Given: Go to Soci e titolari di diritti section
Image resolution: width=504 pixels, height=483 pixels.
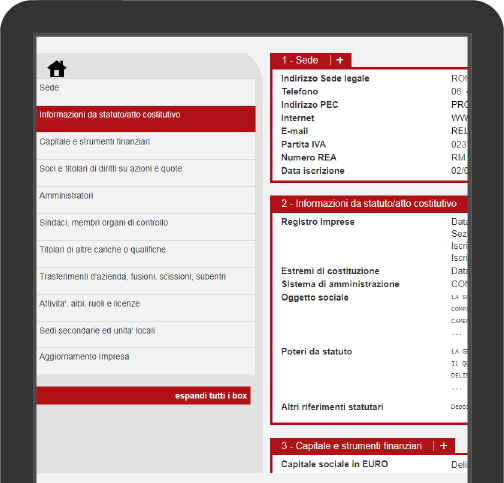Looking at the screenshot, I should 146,173.
